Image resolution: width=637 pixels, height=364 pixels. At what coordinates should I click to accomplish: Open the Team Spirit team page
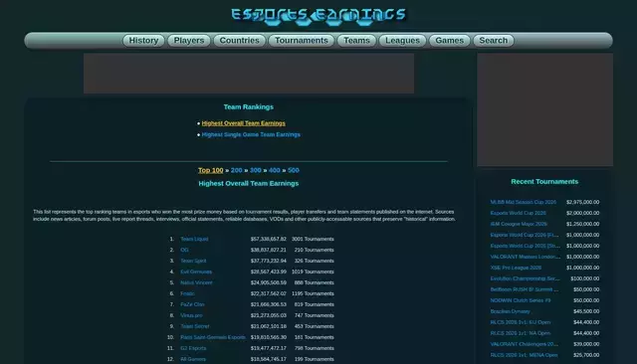coord(193,261)
